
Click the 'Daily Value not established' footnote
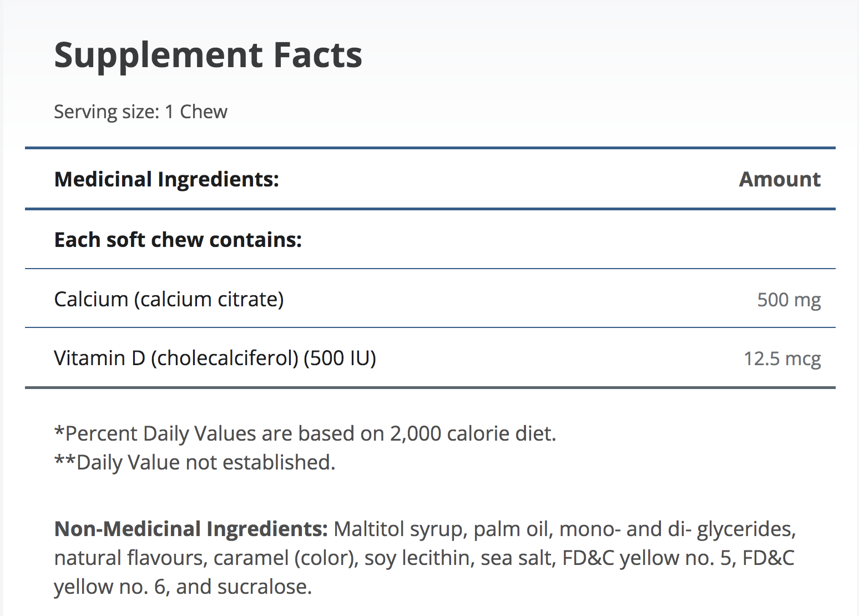[195, 462]
